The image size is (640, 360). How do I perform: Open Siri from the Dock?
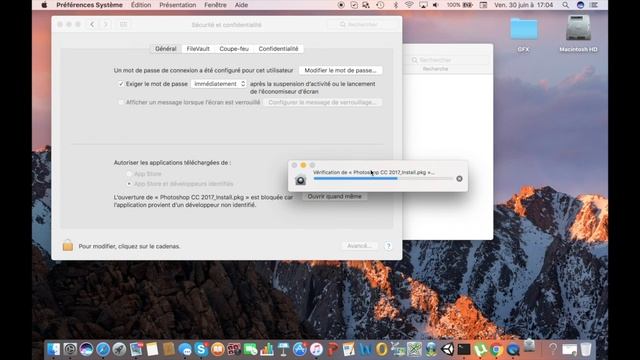[86, 349]
